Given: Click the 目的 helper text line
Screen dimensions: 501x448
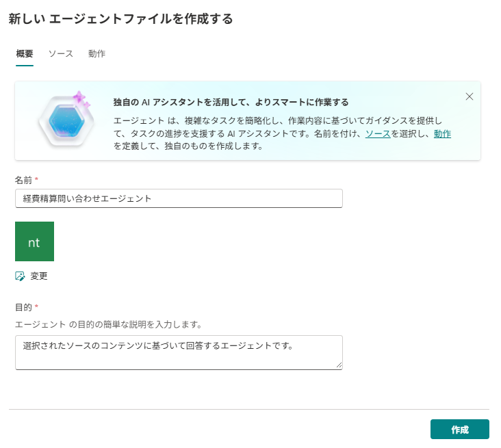Looking at the screenshot, I should 108,324.
